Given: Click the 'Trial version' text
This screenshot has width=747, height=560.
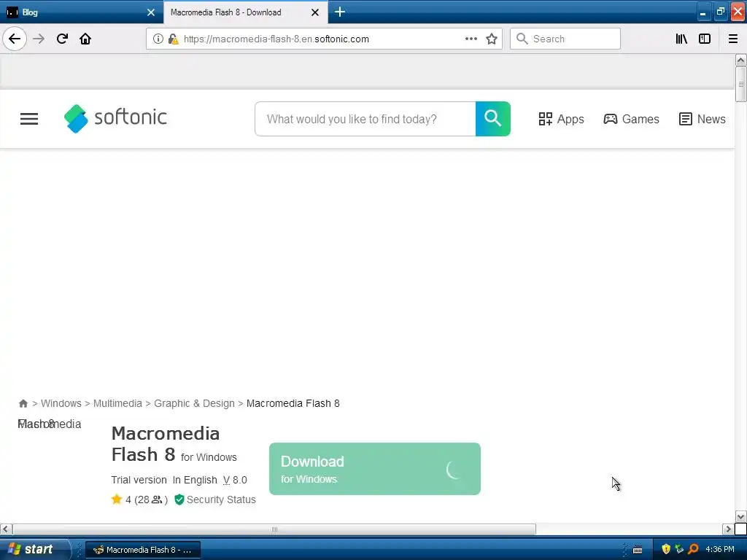Looking at the screenshot, I should pyautogui.click(x=139, y=480).
